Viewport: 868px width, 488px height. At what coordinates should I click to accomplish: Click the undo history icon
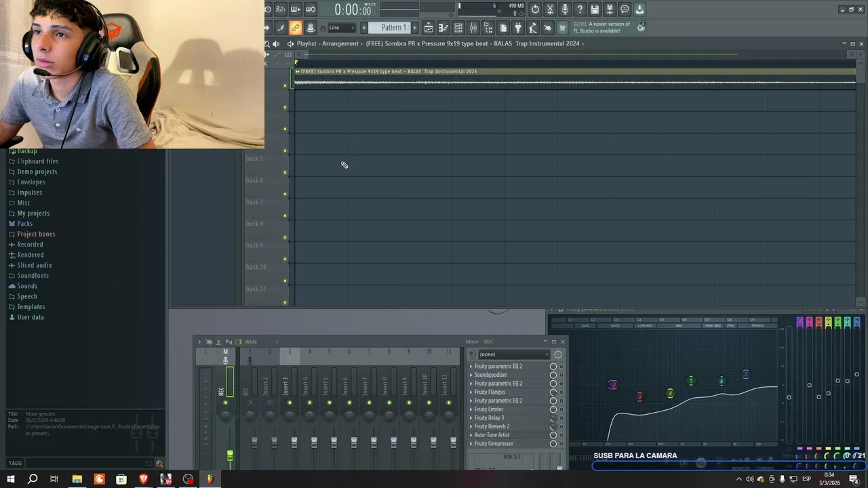pos(534,9)
